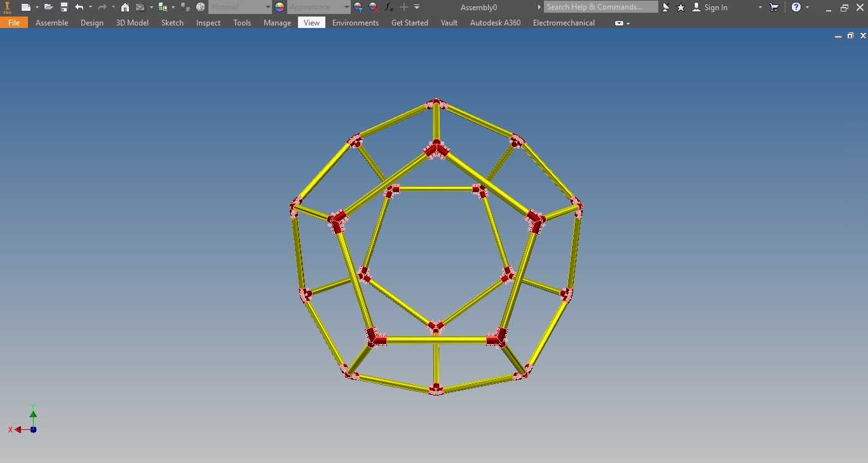Click the Select priority icon
This screenshot has width=868, height=463.
163,7
